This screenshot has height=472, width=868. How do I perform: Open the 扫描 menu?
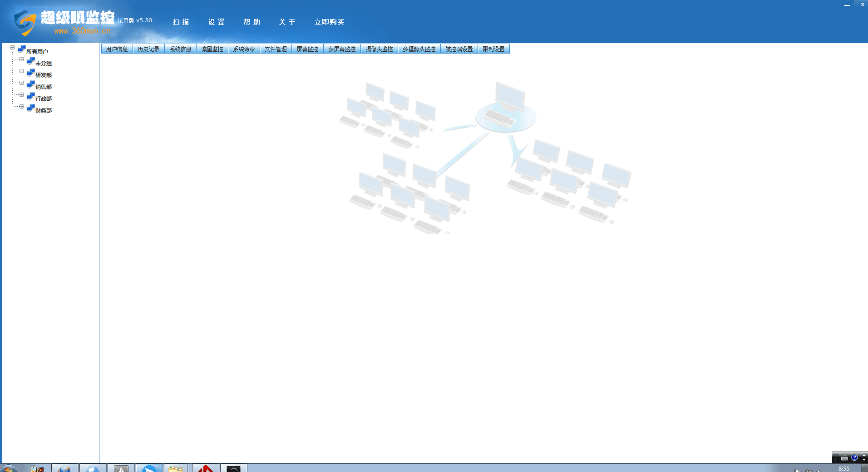tap(181, 22)
